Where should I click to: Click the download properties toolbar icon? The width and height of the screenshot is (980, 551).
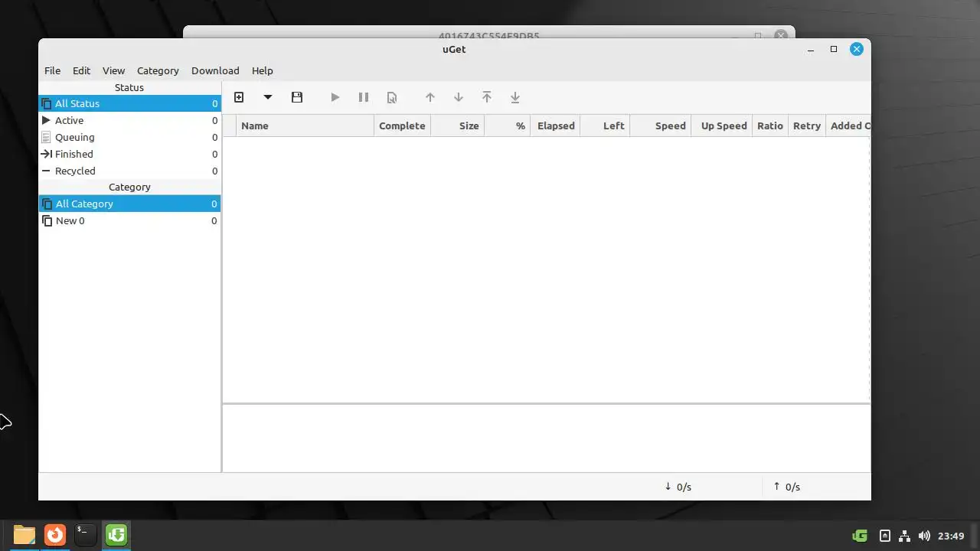(392, 97)
